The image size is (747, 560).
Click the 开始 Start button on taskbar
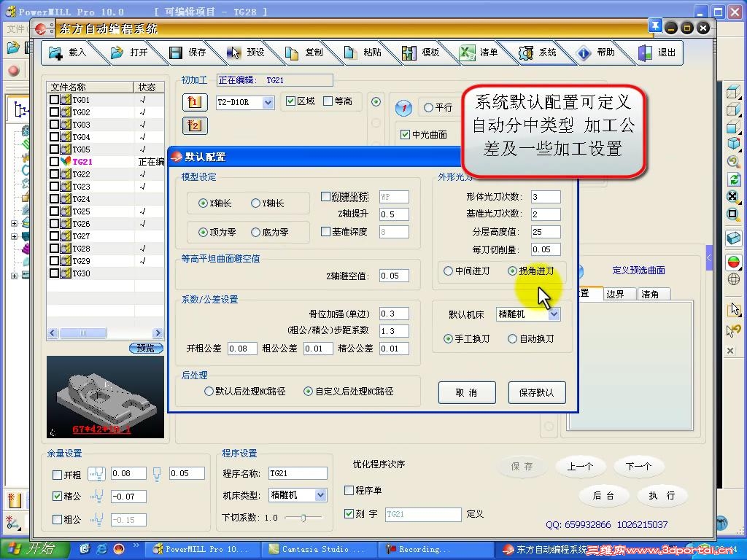(35, 549)
